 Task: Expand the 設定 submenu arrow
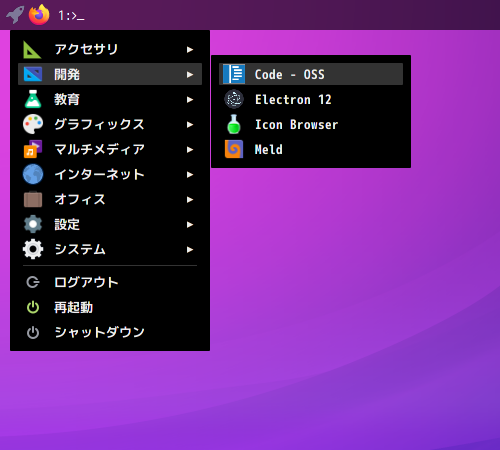click(190, 225)
